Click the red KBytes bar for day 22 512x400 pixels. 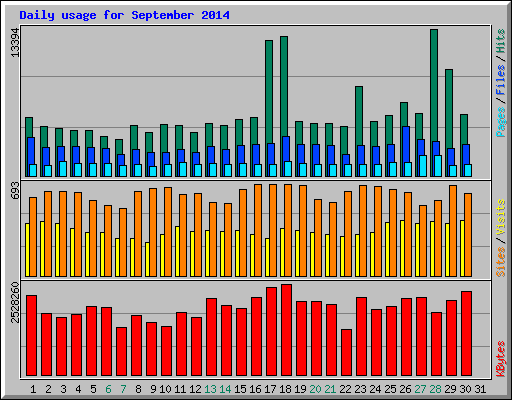pos(346,353)
